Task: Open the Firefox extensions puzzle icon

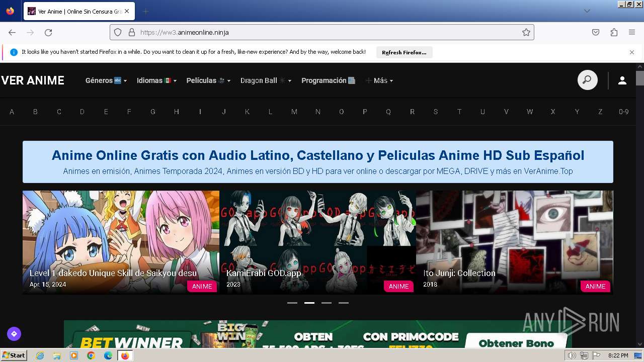Action: (614, 32)
